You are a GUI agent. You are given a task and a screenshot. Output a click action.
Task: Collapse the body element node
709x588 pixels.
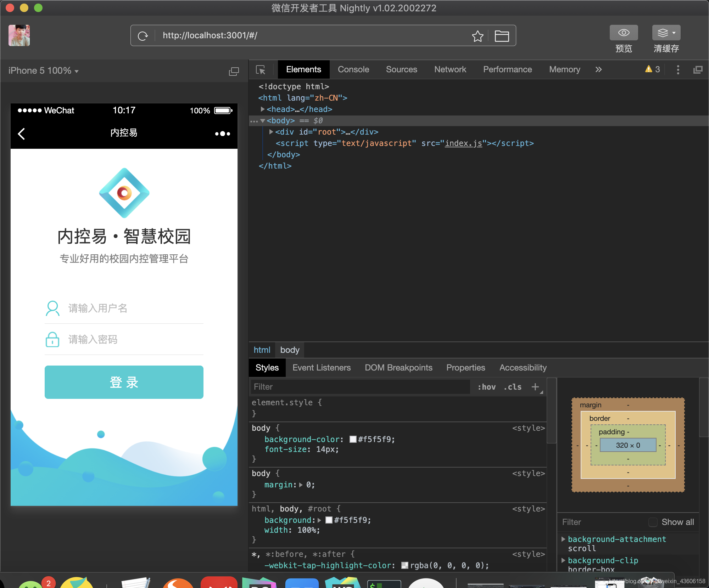[x=263, y=121]
